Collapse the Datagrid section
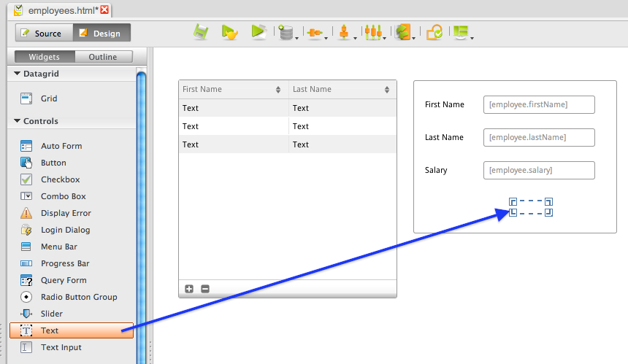This screenshot has height=364, width=628. (x=17, y=74)
